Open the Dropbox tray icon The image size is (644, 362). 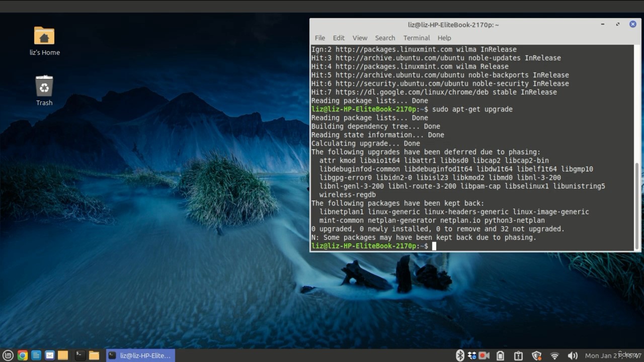pyautogui.click(x=472, y=355)
